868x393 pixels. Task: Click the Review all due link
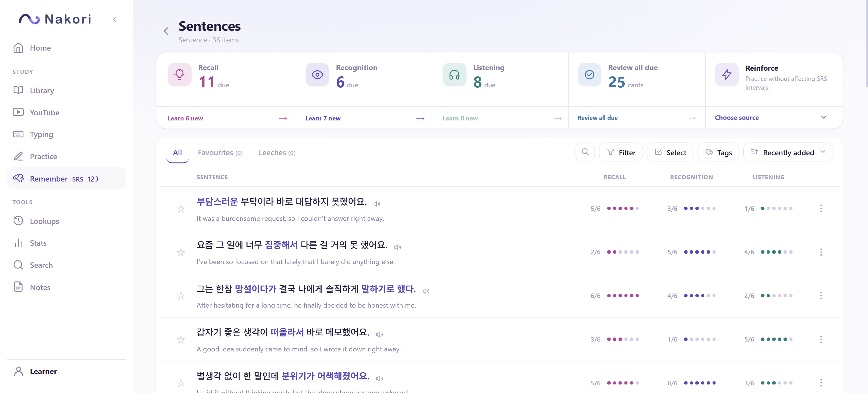tap(637, 118)
